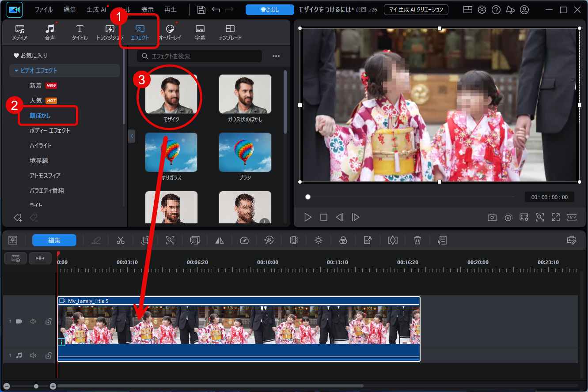The image size is (588, 392).
Task: Select the バラエティ番組 category
Action: 47,191
